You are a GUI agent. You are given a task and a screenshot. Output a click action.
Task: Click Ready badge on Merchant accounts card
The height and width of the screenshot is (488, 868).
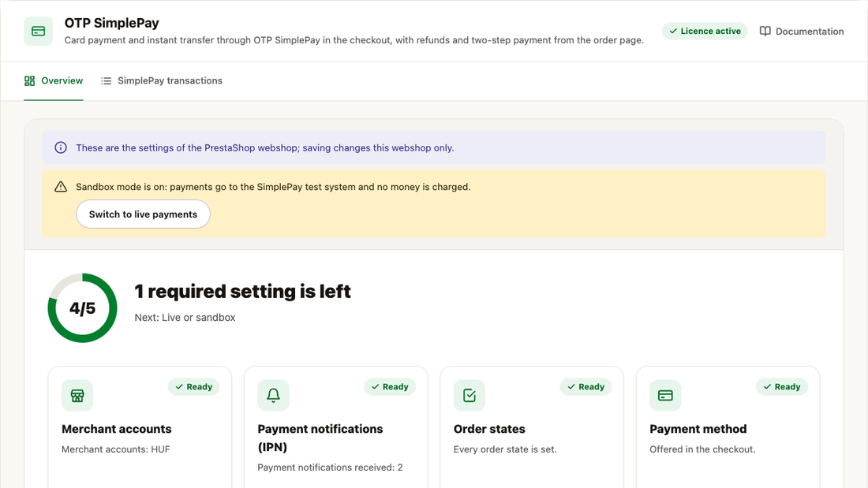[194, 387]
